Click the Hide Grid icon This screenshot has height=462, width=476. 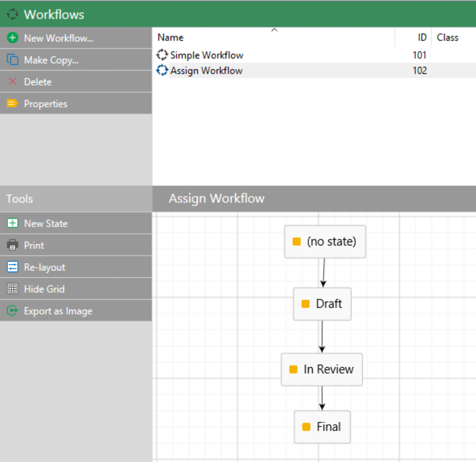(12, 289)
